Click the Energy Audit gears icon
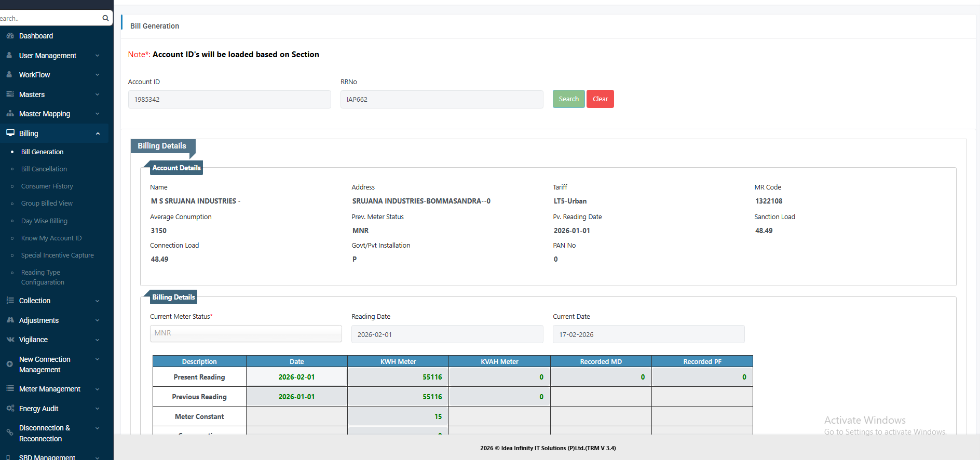The height and width of the screenshot is (460, 980). pyautogui.click(x=10, y=408)
